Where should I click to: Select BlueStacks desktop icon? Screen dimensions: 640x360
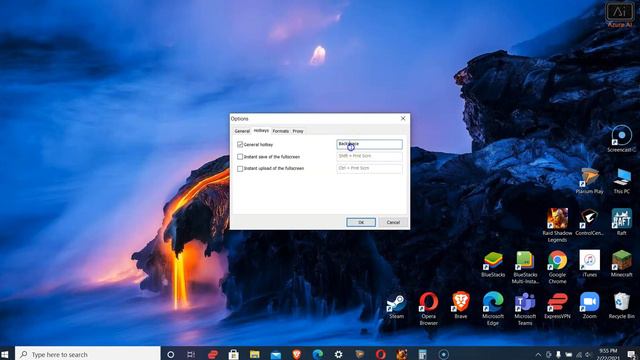click(x=493, y=265)
